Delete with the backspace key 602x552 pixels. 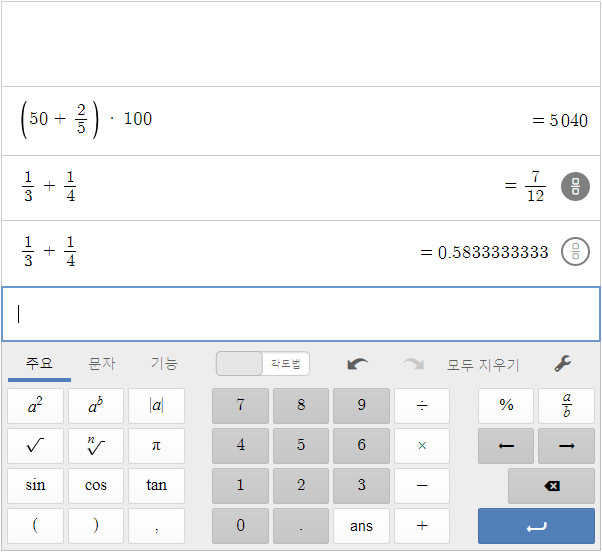(551, 486)
